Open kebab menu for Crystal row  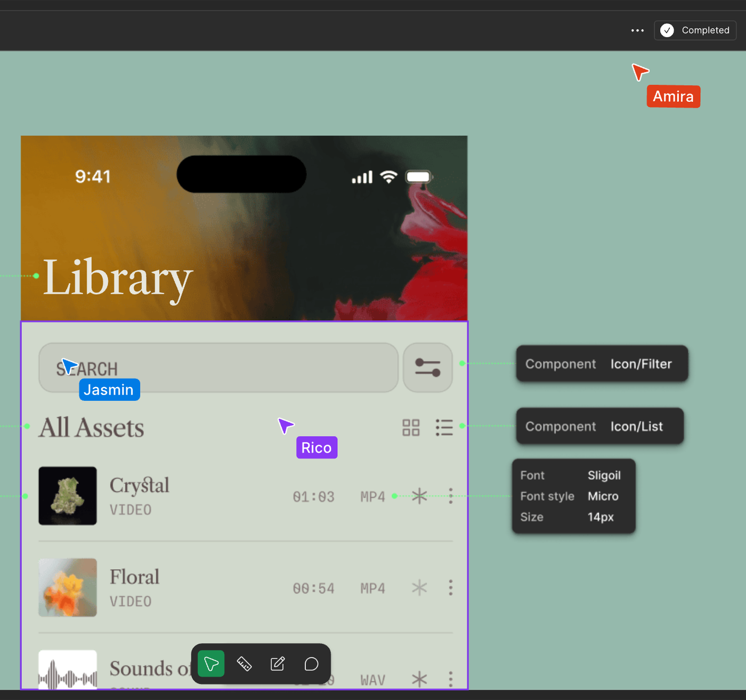click(451, 496)
